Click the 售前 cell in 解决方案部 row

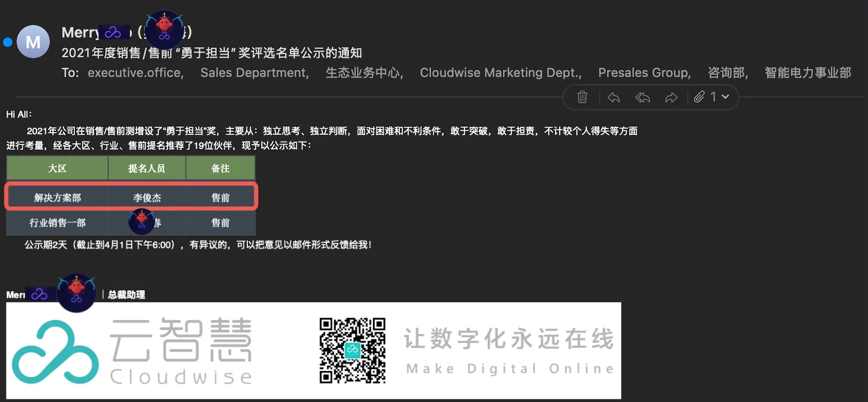(220, 197)
